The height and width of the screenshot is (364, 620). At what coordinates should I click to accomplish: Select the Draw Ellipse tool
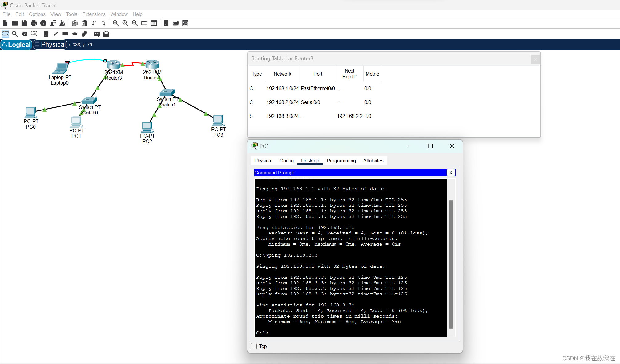75,34
